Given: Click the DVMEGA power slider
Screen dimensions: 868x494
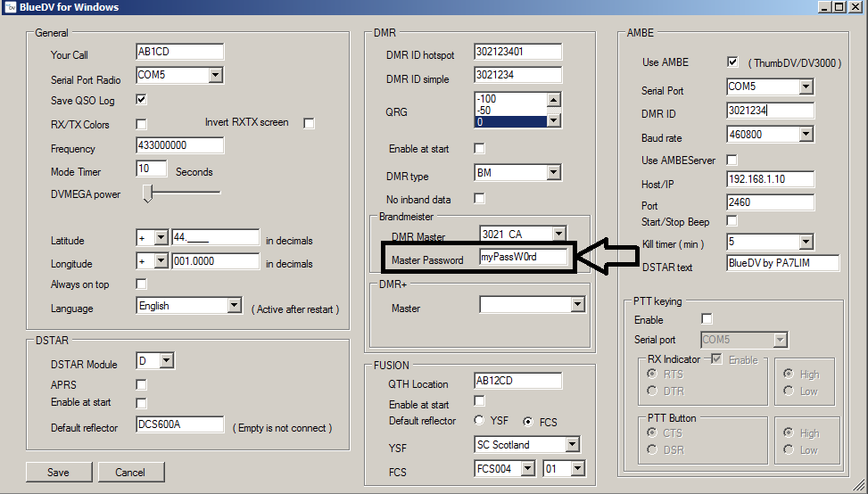Looking at the screenshot, I should click(x=149, y=193).
